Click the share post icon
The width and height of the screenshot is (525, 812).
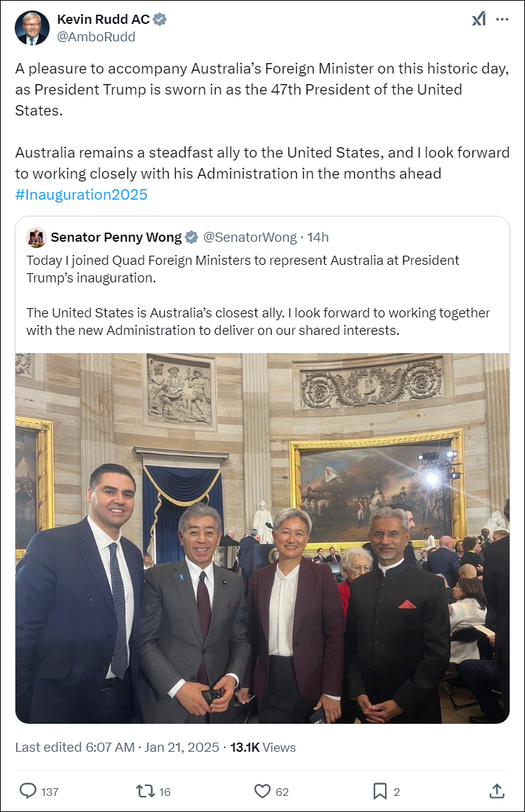click(496, 791)
